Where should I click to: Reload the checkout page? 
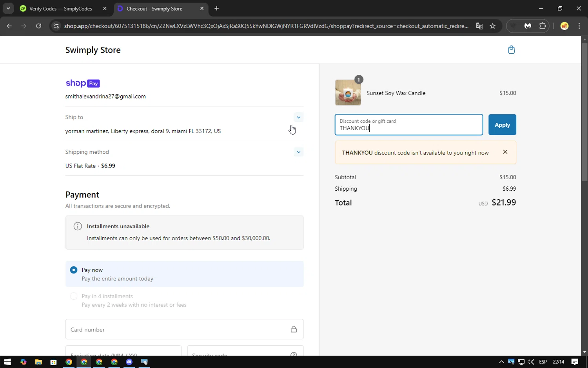[x=38, y=26]
